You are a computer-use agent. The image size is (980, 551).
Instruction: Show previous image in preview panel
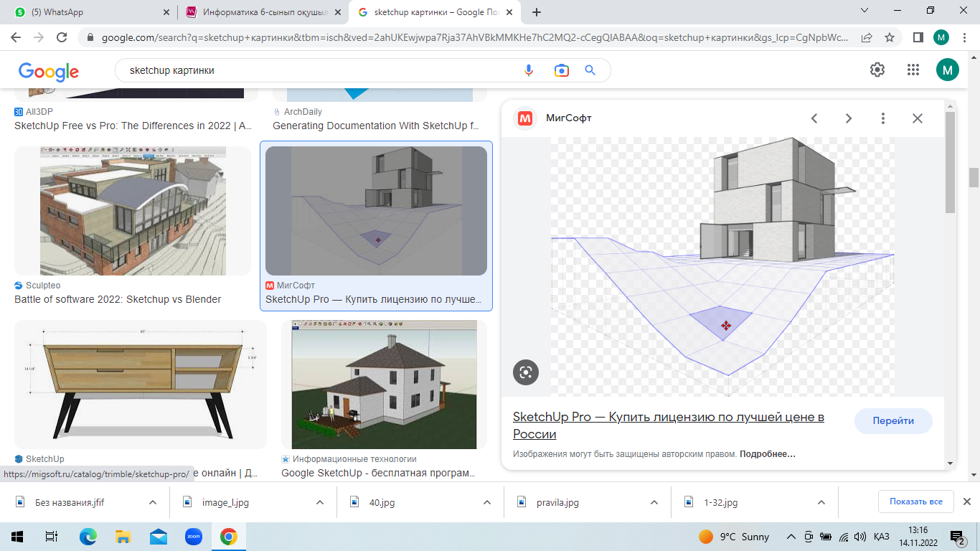click(x=814, y=118)
